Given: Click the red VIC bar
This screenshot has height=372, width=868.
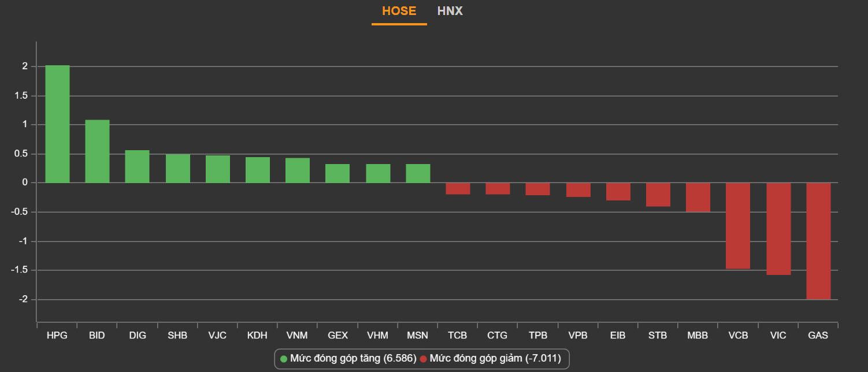Looking at the screenshot, I should [x=778, y=229].
